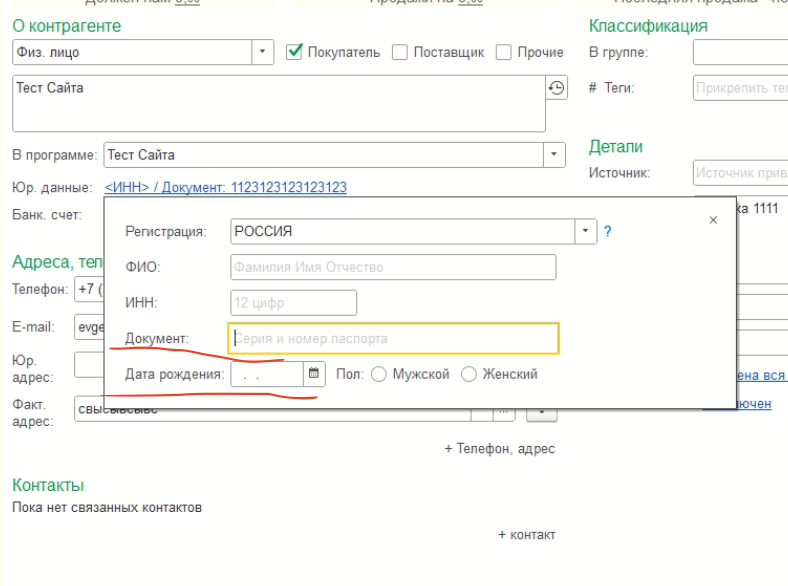The width and height of the screenshot is (788, 586).
Task: Click the + Телефон, адрес link
Action: click(499, 449)
